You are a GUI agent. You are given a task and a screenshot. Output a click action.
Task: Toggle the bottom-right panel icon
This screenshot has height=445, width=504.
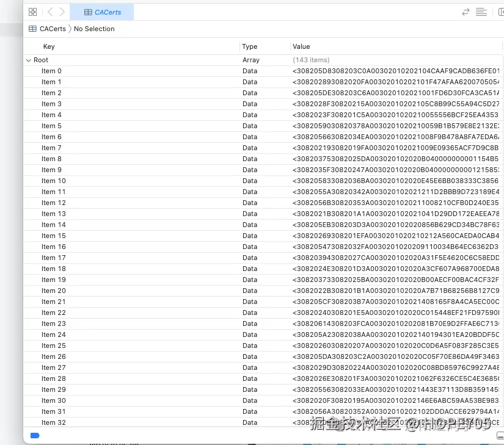click(x=500, y=436)
